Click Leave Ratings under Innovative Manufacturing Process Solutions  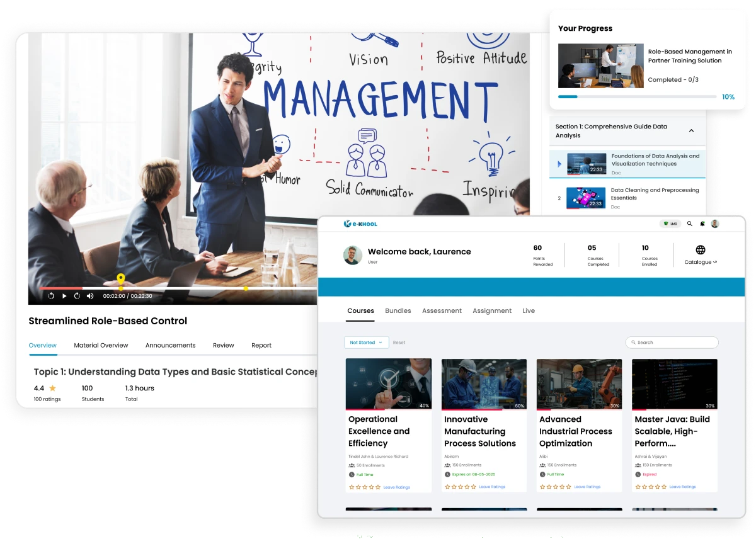492,487
